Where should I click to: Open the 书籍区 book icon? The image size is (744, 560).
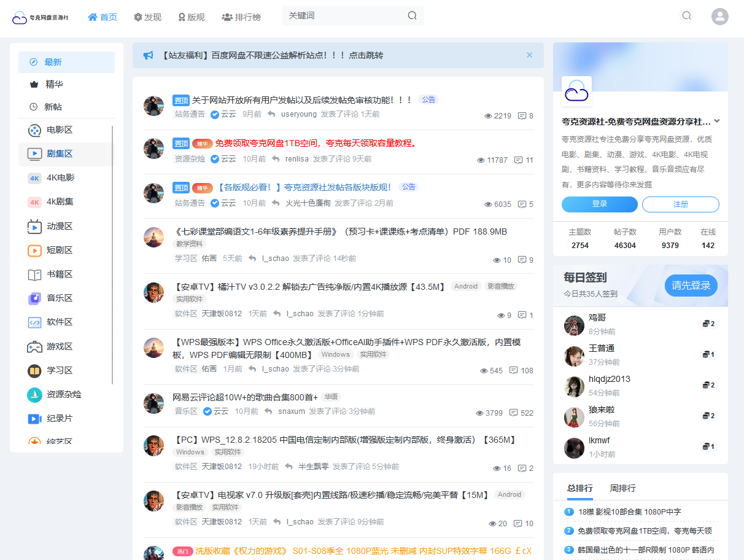pos(34,274)
